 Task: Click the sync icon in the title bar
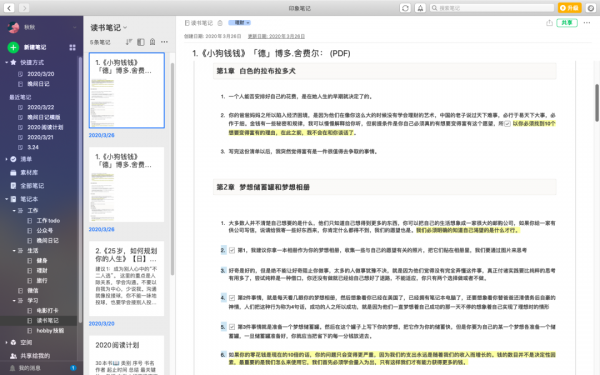point(405,8)
